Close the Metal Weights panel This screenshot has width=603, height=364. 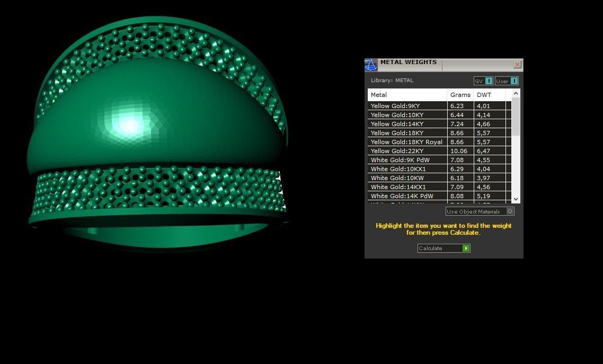[517, 65]
